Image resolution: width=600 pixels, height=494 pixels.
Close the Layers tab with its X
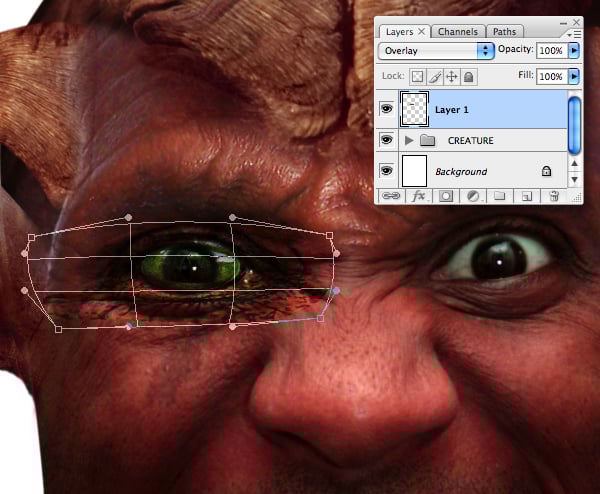[421, 31]
